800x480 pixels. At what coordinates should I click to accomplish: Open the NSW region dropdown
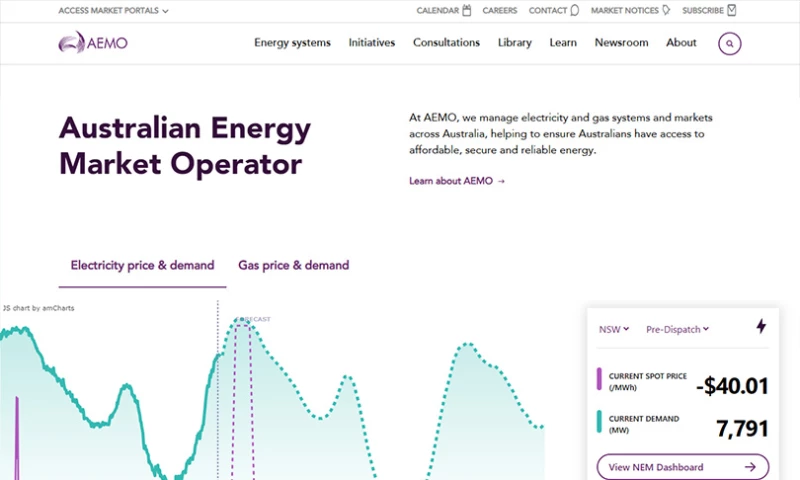[614, 330]
